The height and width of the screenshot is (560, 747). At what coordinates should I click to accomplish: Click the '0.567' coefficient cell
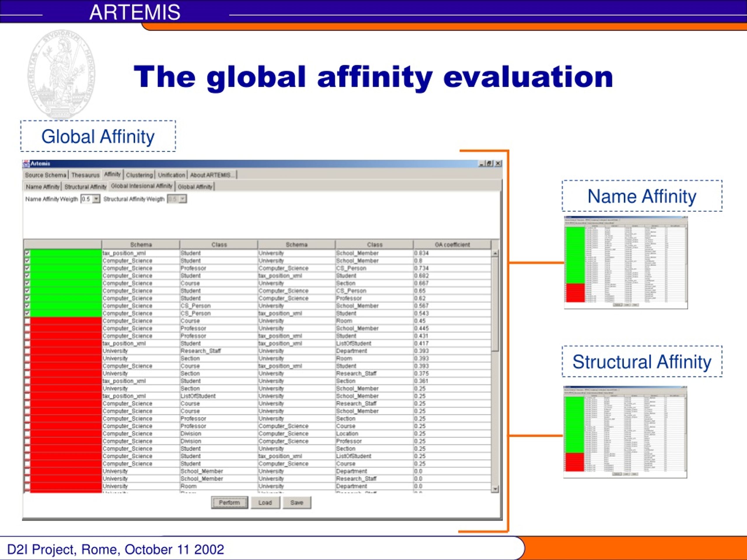click(452, 306)
